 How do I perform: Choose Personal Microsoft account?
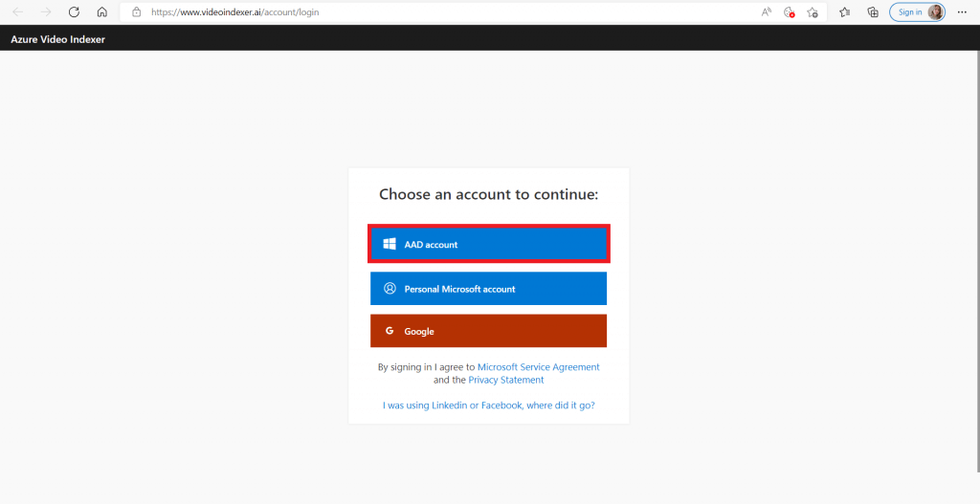pos(489,289)
